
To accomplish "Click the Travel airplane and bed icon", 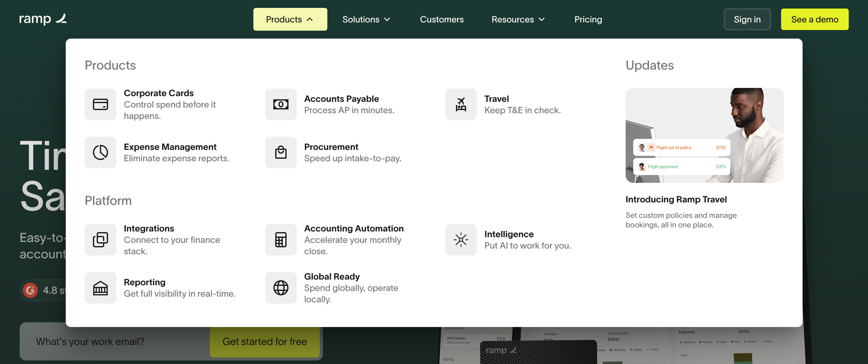I will click(x=461, y=104).
